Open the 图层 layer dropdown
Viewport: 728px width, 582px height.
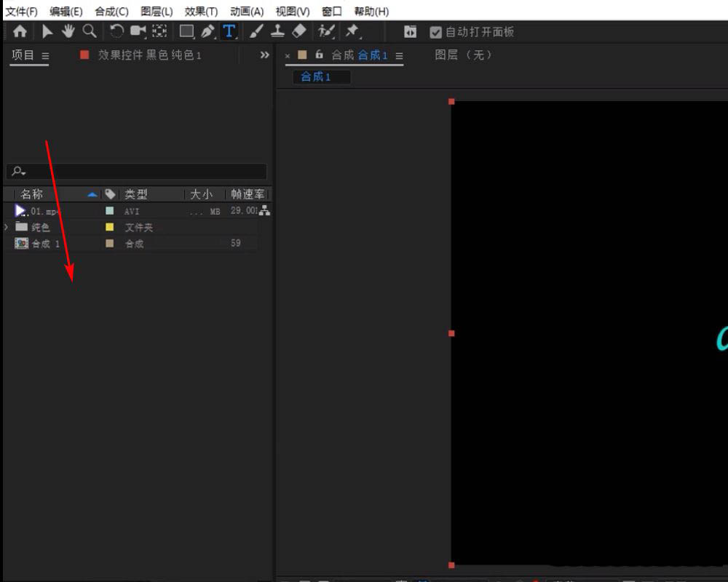(x=464, y=55)
